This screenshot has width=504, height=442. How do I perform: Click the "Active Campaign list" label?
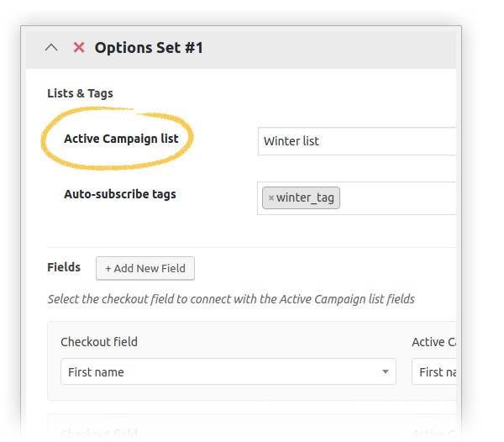click(x=121, y=139)
